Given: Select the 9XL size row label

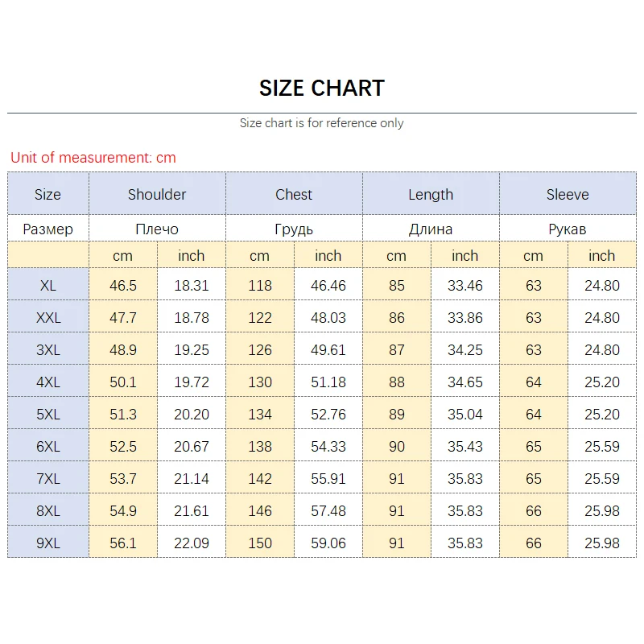Looking at the screenshot, I should (48, 543).
